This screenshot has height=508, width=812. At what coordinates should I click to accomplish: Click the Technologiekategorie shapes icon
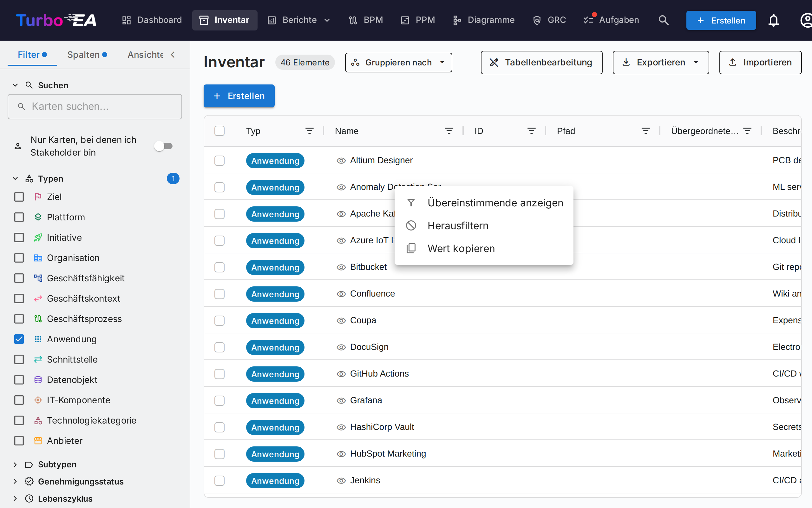(38, 420)
